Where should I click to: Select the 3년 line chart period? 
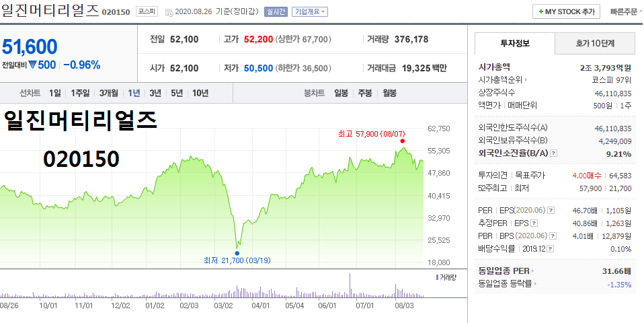click(155, 94)
